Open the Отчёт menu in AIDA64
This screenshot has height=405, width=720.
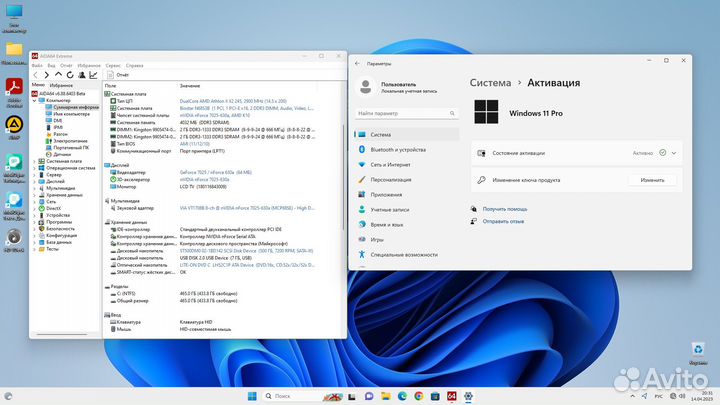click(x=67, y=66)
